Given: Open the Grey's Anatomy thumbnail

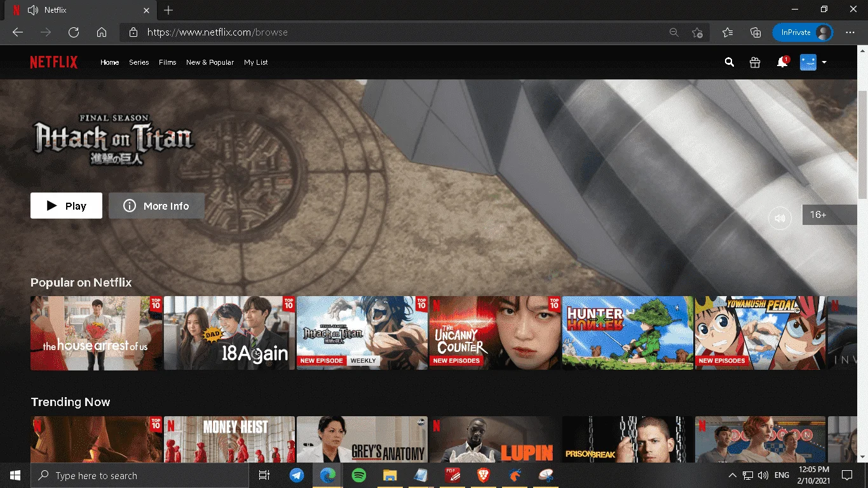Looking at the screenshot, I should pyautogui.click(x=362, y=439).
